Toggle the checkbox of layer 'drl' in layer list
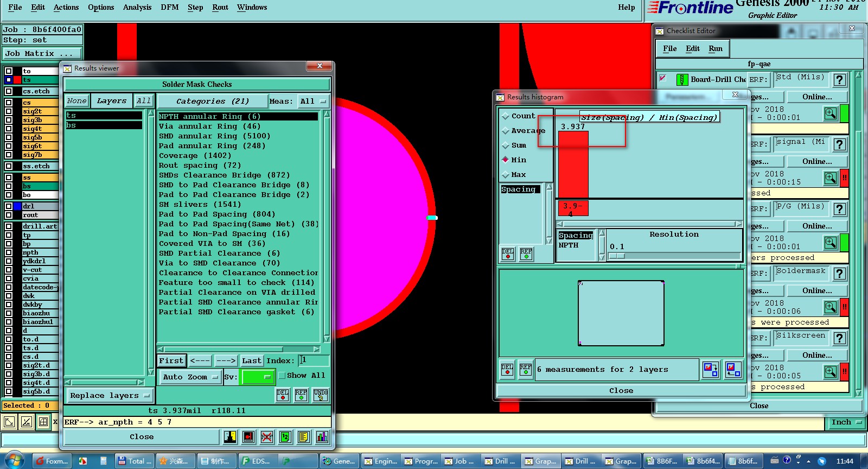The image size is (868, 469). pos(9,206)
